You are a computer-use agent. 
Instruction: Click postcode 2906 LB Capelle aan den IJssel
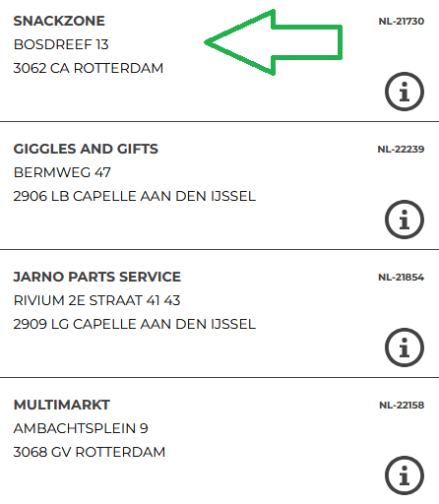point(134,196)
